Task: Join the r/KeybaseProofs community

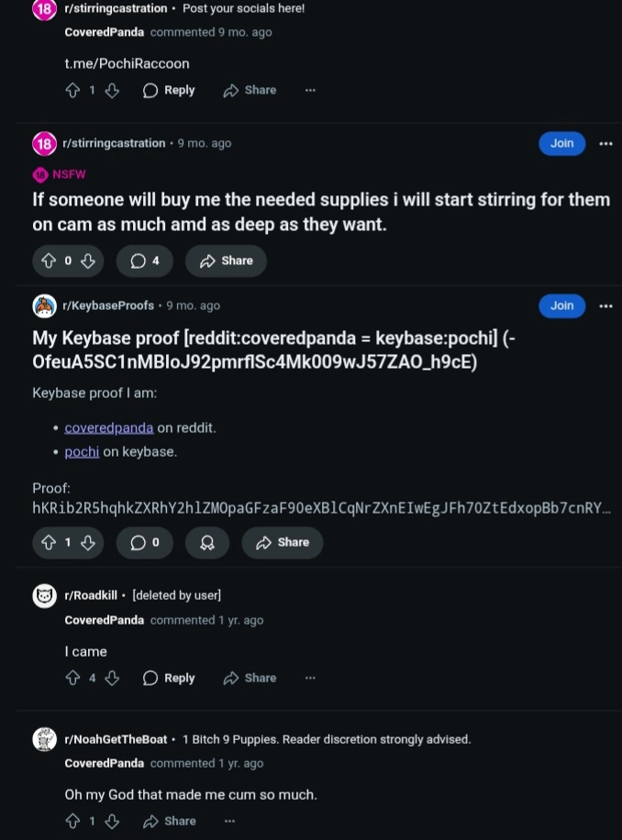Action: click(x=561, y=305)
